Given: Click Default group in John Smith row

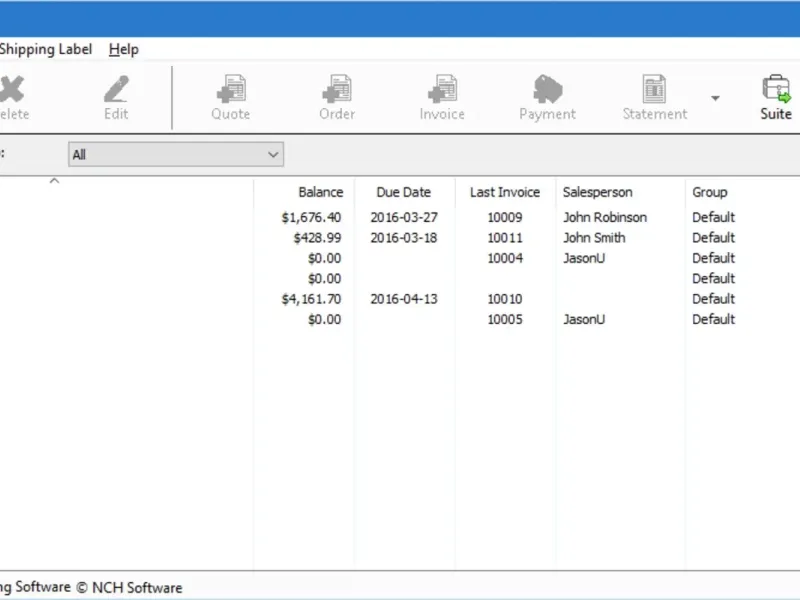Looking at the screenshot, I should [x=713, y=238].
